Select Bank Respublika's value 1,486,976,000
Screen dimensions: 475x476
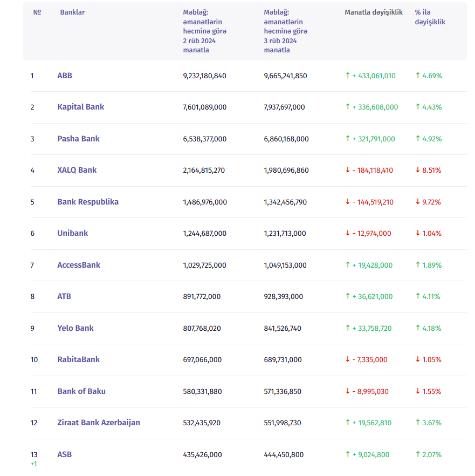click(x=205, y=202)
